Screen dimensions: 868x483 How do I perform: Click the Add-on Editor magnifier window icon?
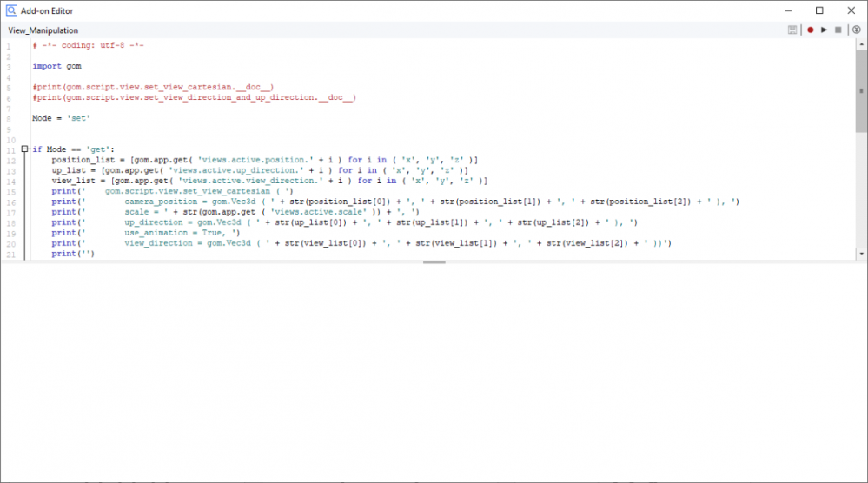(x=11, y=10)
